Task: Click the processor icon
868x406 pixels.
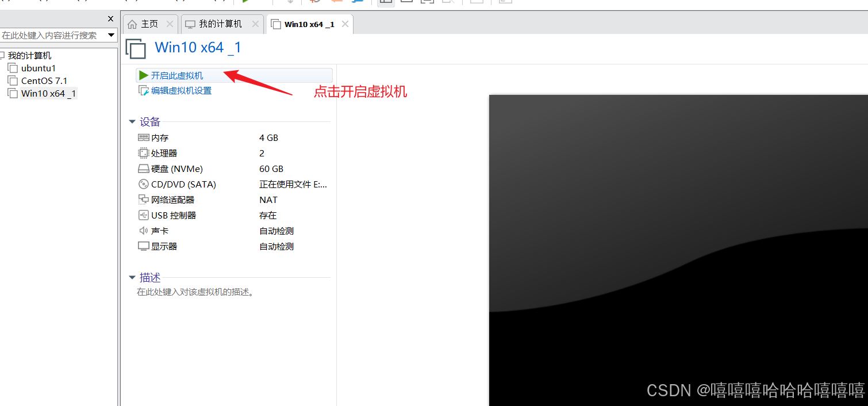Action: click(144, 154)
